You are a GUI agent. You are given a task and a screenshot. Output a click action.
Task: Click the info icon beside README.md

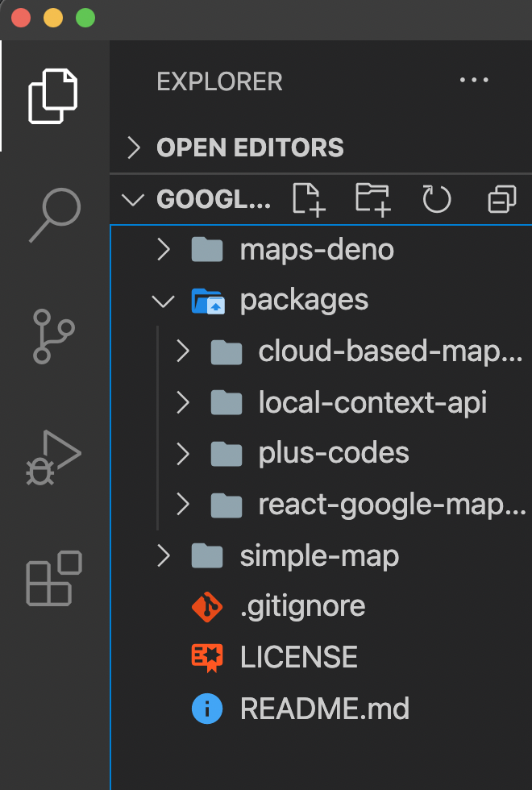tap(207, 709)
